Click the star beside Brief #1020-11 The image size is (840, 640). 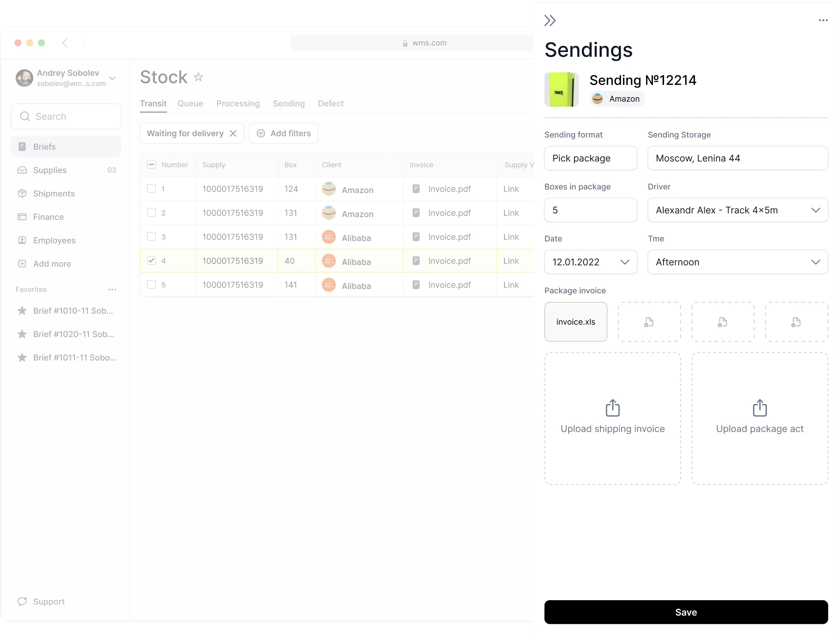22,334
